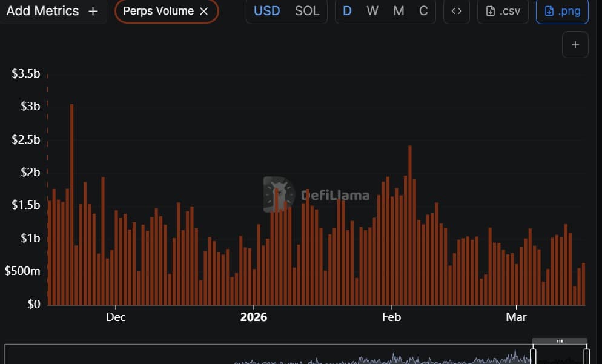The height and width of the screenshot is (364, 602).
Task: Switch to the W weekly interval
Action: pyautogui.click(x=372, y=10)
